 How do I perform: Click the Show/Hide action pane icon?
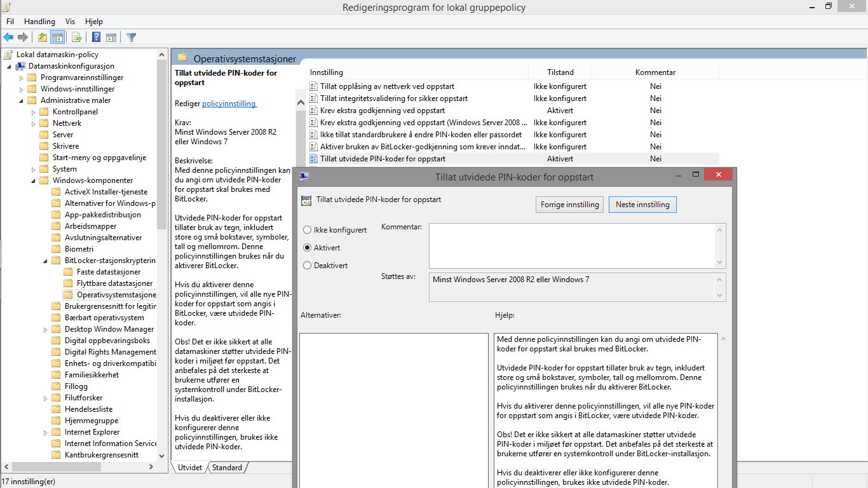click(x=111, y=37)
